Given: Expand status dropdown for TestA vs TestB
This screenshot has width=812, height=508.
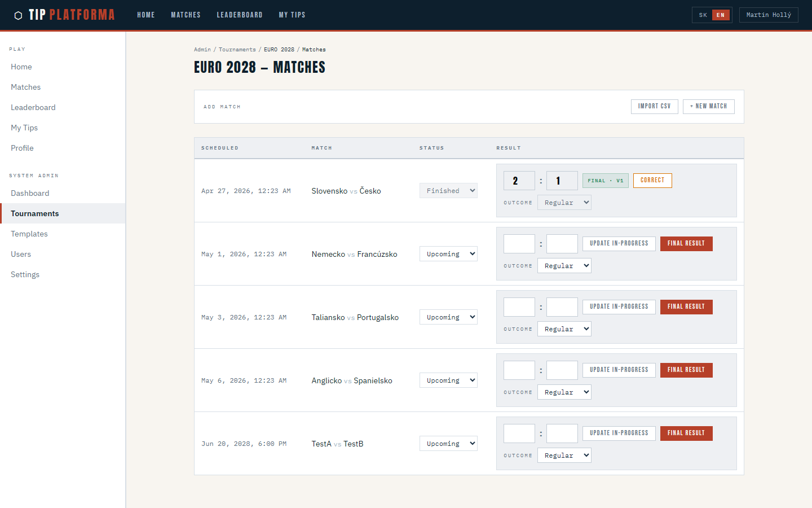Looking at the screenshot, I should point(448,444).
